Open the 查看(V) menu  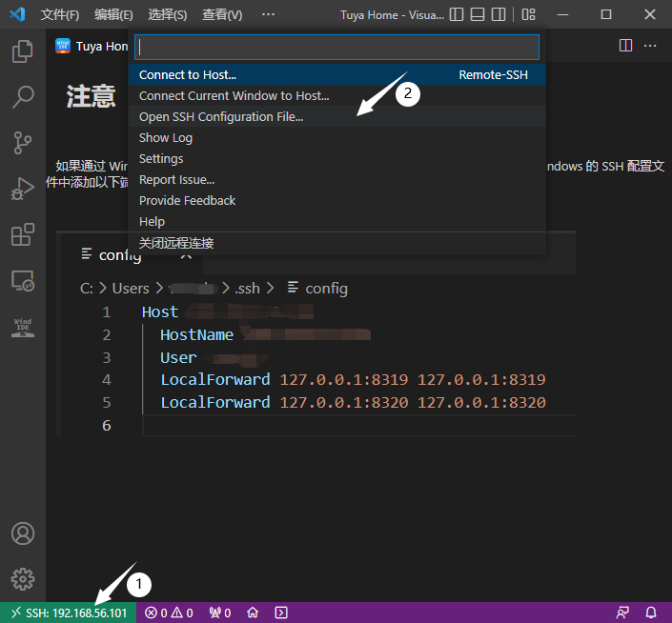222,14
